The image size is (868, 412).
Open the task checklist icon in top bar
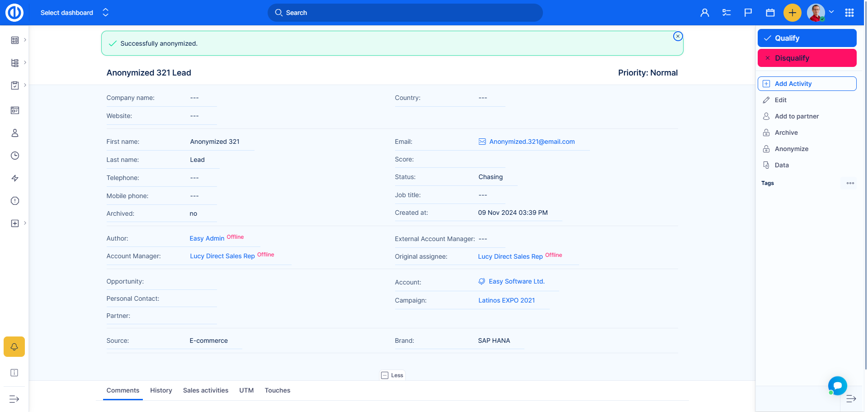[x=726, y=13]
